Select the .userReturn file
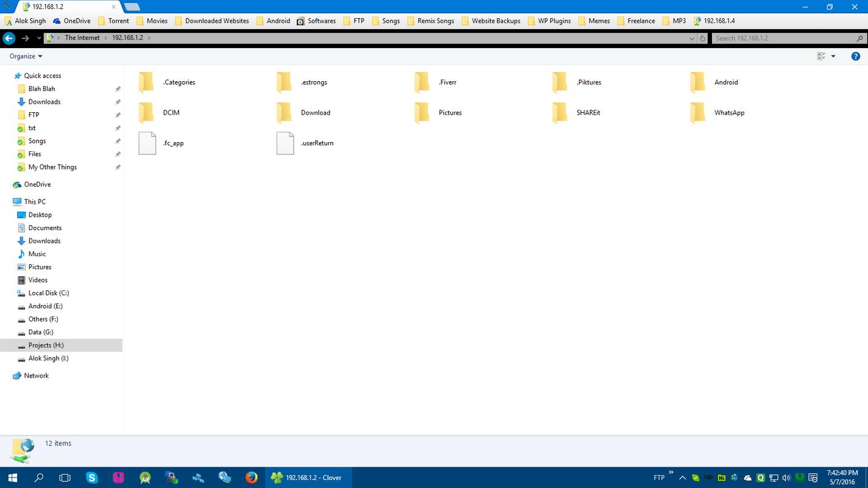This screenshot has width=868, height=488. point(305,143)
